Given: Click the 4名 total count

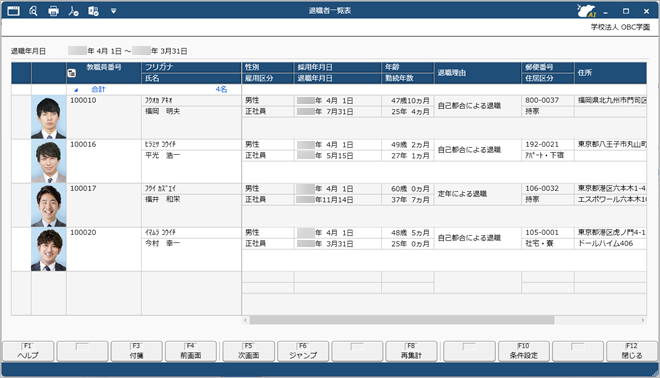Looking at the screenshot, I should click(x=221, y=90).
